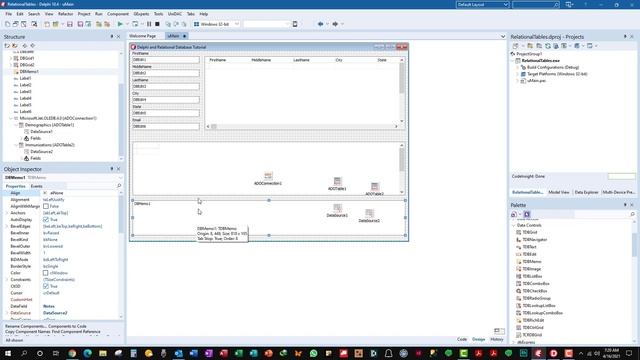The image size is (640, 360).
Task: Click the Pause toolbar icon
Action: [149, 24]
